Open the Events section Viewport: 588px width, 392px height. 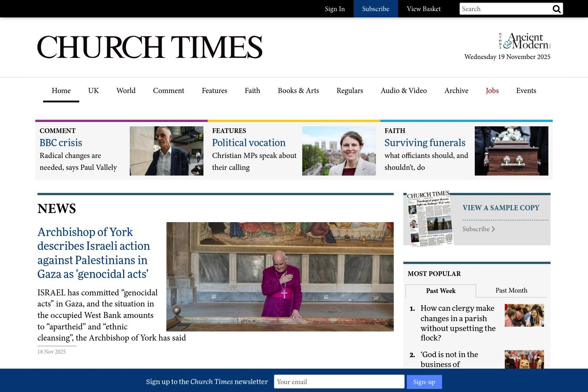click(526, 91)
